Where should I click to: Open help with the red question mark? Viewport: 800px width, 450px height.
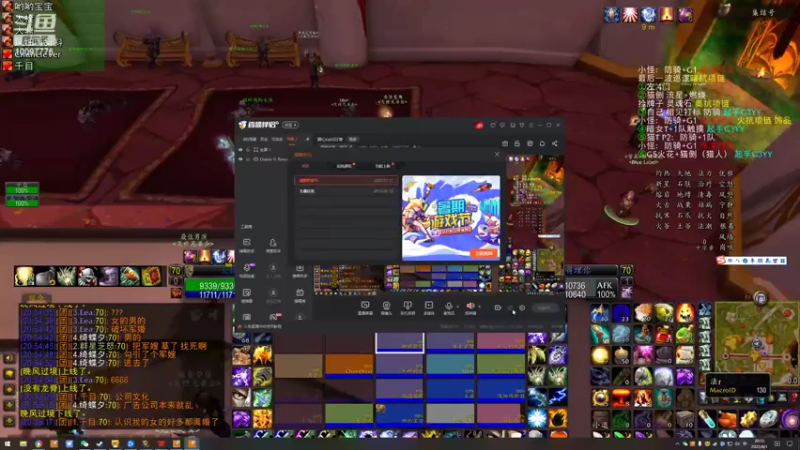pos(794,397)
